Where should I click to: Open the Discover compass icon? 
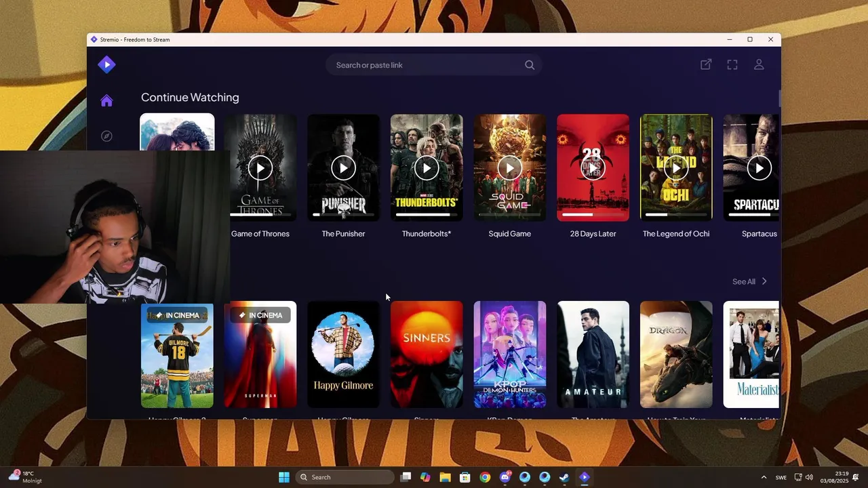[x=106, y=136]
